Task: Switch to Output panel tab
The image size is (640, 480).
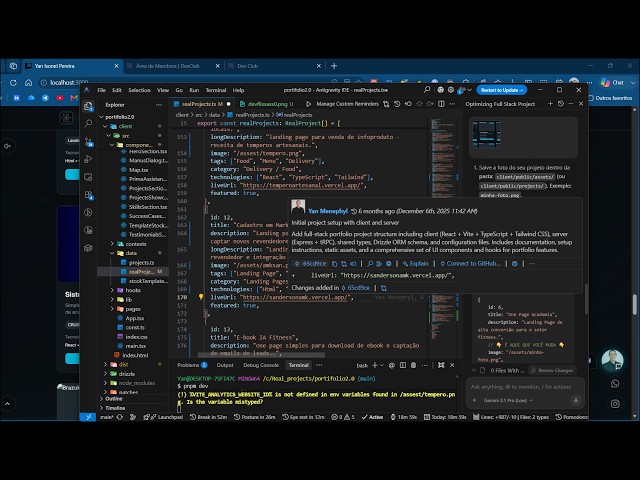Action: 225,365
